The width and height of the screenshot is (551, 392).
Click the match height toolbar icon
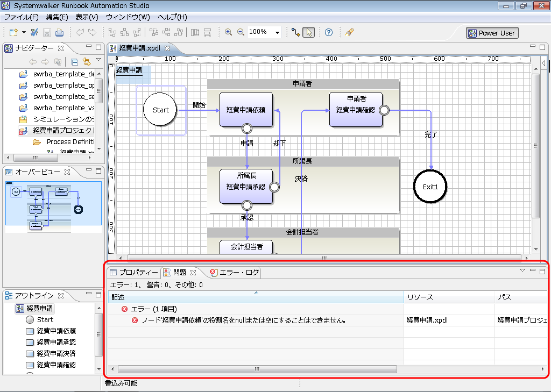207,33
